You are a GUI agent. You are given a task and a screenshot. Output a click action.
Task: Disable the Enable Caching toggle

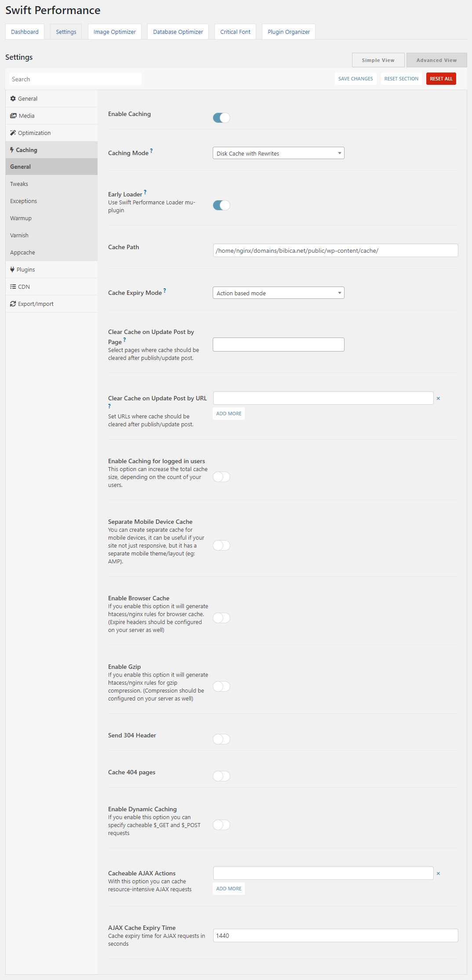[221, 118]
